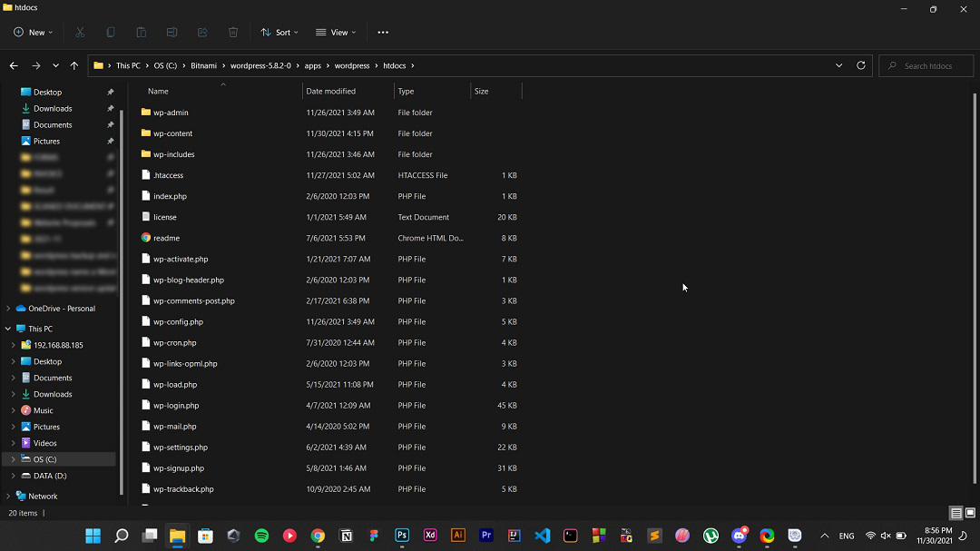Expand OS (C:) drive node
This screenshot has height=551, width=980.
pyautogui.click(x=13, y=459)
